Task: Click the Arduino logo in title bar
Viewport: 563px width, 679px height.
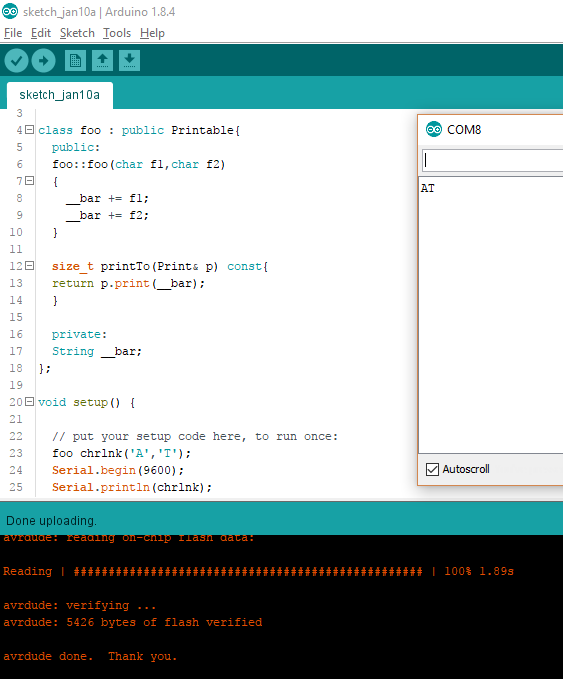Action: 10,11
